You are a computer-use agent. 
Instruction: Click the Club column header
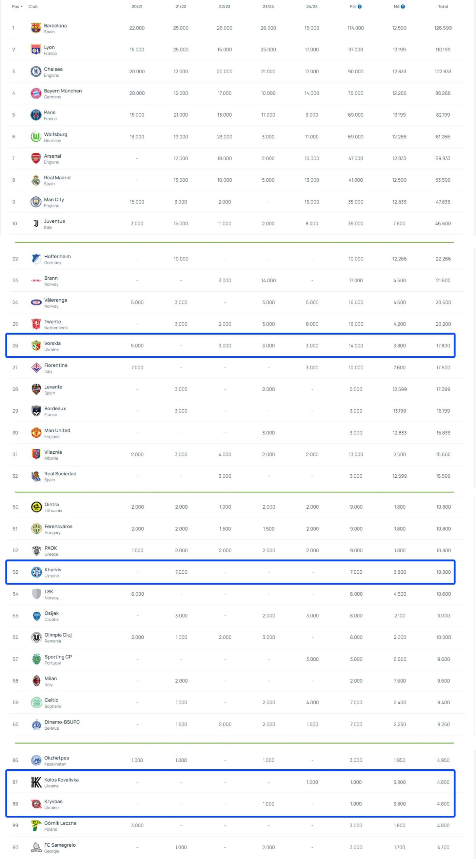pyautogui.click(x=33, y=6)
